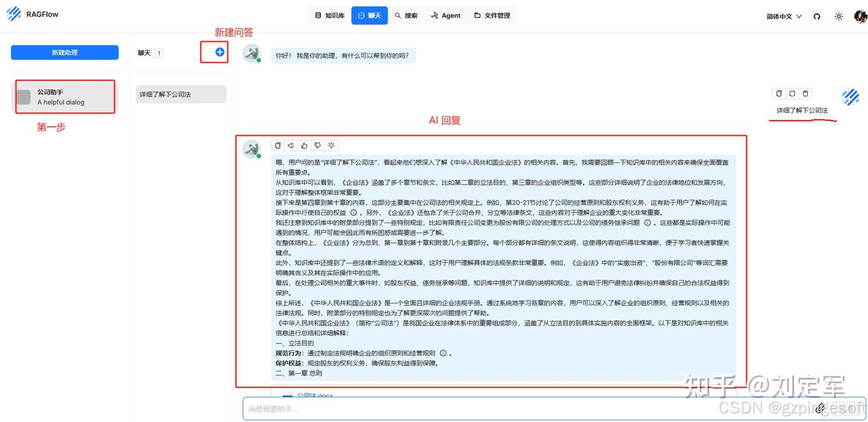Open the GitHub link icon in header
Image resolution: width=868 pixels, height=422 pixels.
click(x=817, y=16)
